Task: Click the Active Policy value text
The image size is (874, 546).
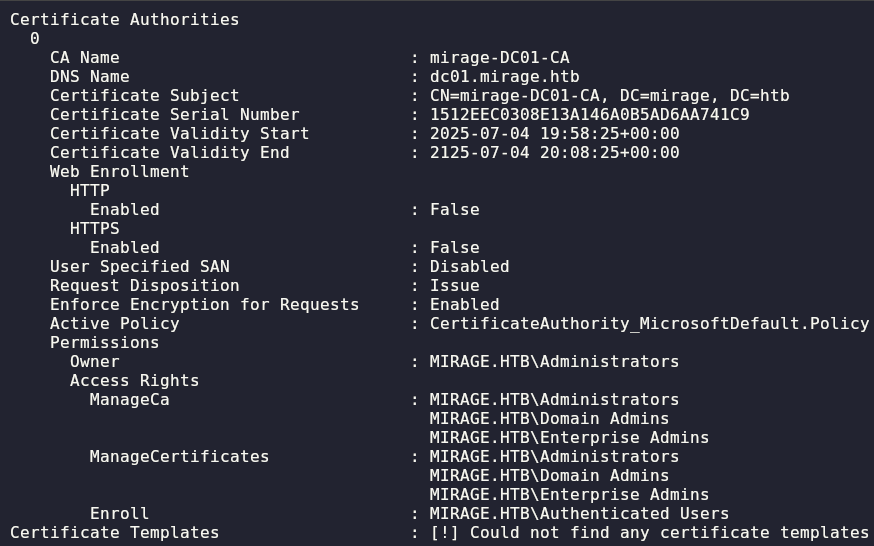Action: click(649, 323)
